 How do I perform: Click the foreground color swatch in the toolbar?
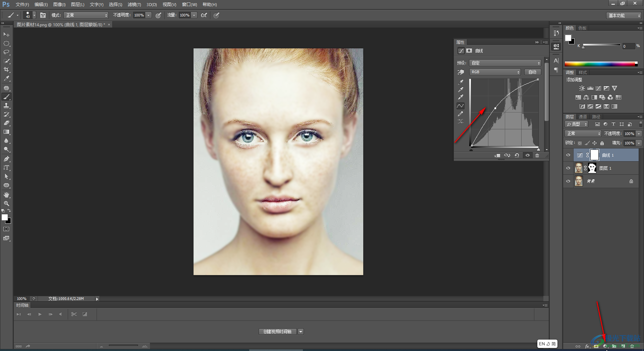click(5, 217)
